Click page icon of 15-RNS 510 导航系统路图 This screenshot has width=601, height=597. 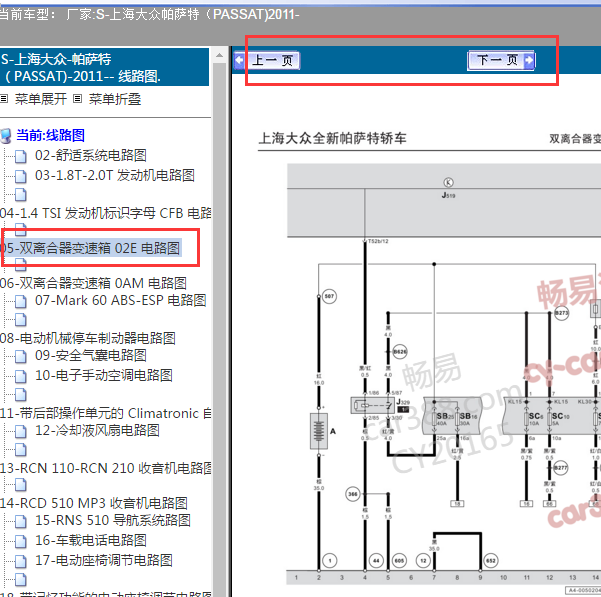(x=21, y=522)
